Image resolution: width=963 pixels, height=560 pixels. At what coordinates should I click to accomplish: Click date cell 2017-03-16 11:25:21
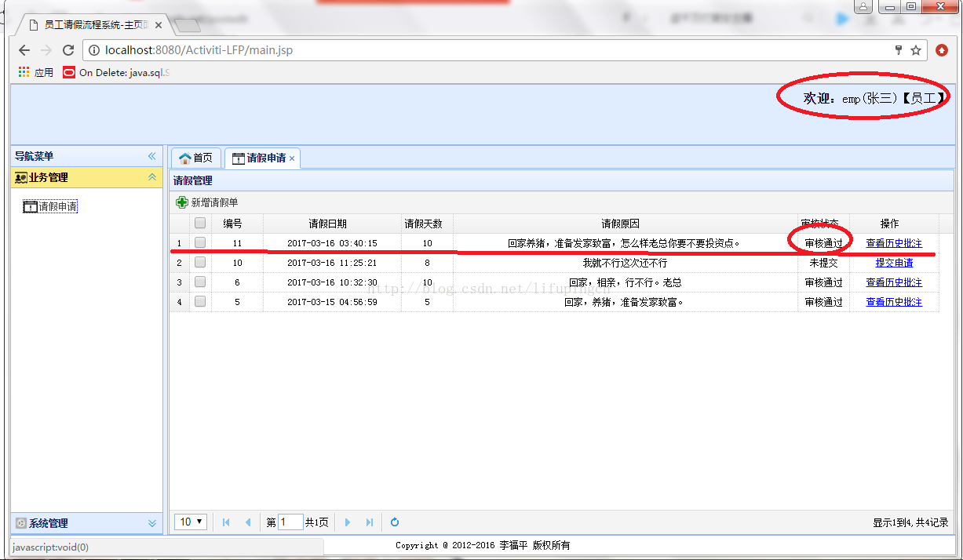pyautogui.click(x=332, y=263)
